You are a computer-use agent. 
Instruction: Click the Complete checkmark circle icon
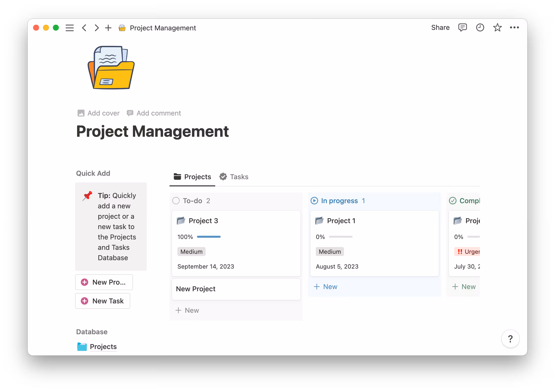pyautogui.click(x=452, y=201)
